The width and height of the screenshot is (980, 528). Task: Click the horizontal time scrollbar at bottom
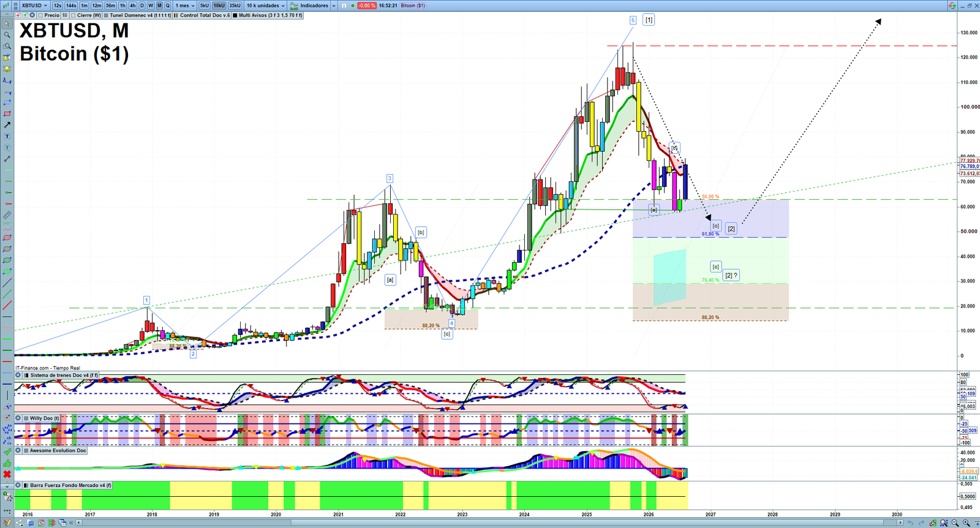coord(490,522)
